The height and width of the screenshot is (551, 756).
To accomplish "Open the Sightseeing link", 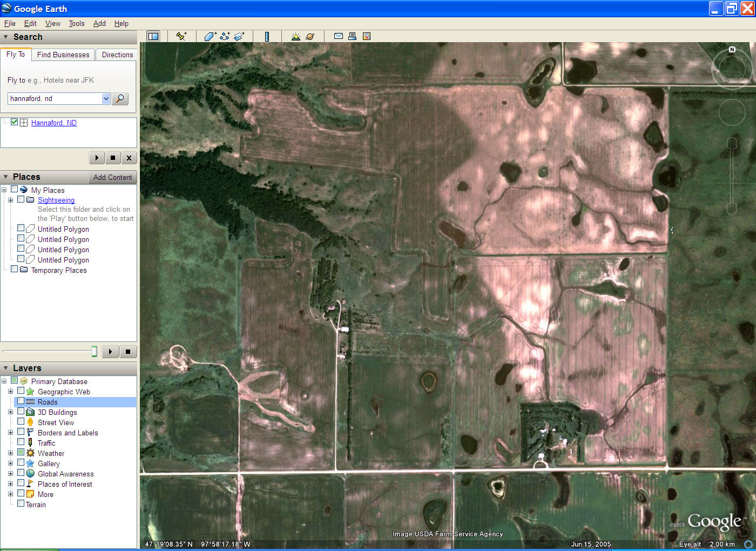I will 56,200.
